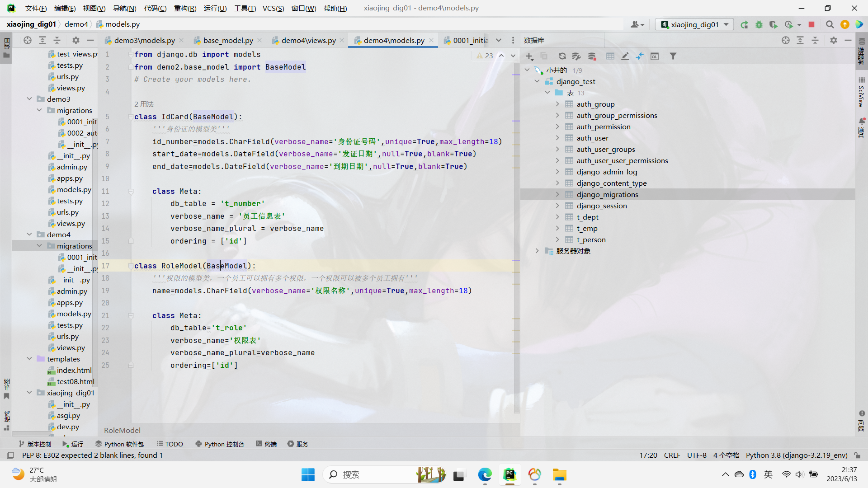Collapse django_test schema node

click(537, 81)
